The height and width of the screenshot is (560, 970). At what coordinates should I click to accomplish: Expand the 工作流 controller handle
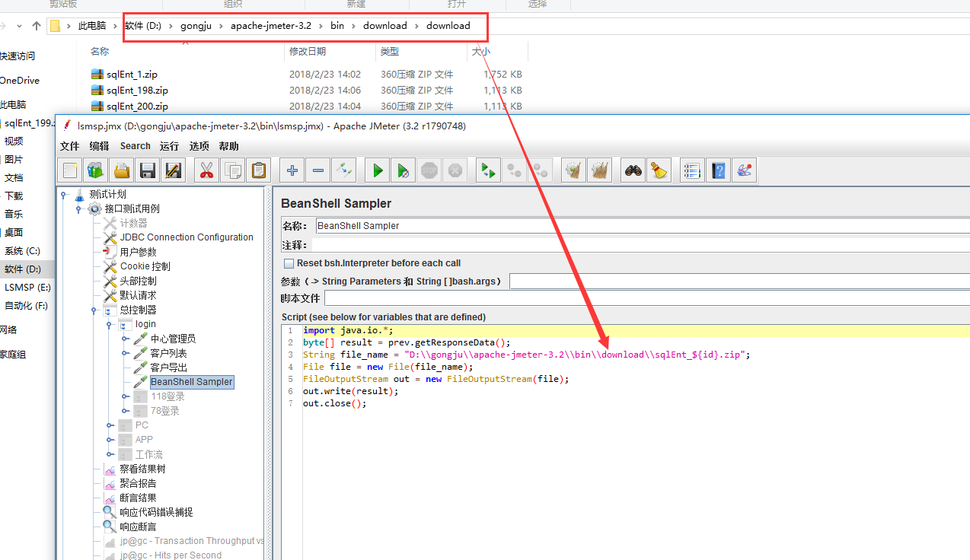110,454
